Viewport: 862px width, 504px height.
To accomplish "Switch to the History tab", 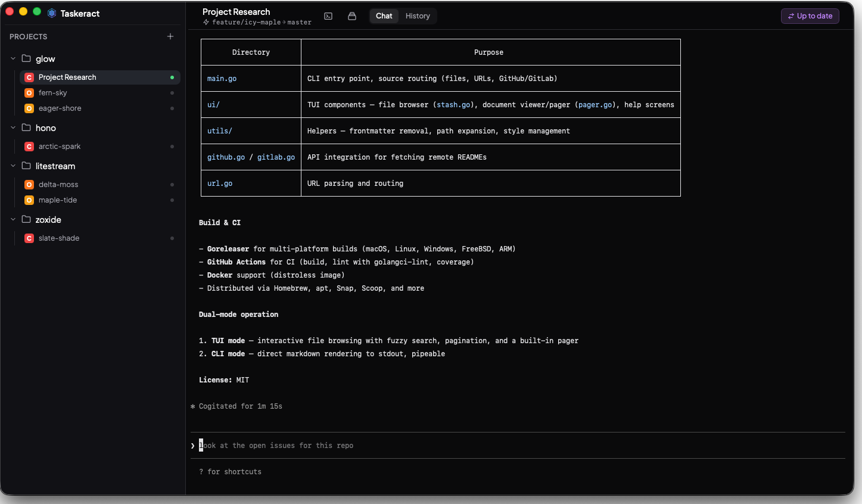I will 418,16.
